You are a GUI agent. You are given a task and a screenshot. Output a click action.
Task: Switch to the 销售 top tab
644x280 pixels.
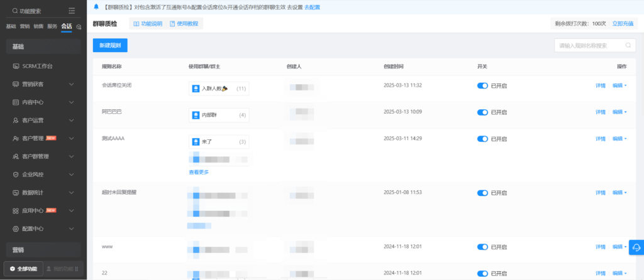tap(38, 26)
